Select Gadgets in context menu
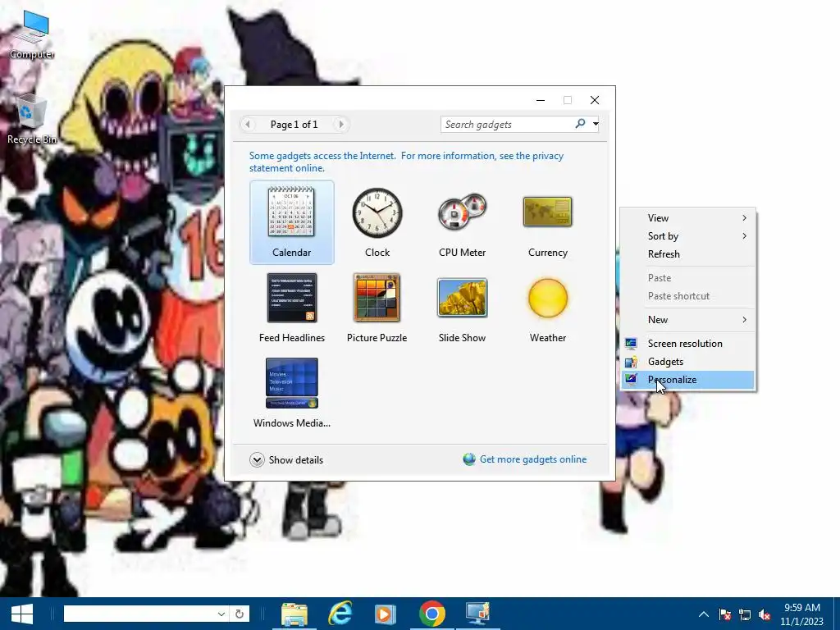This screenshot has height=630, width=840. pos(688,362)
